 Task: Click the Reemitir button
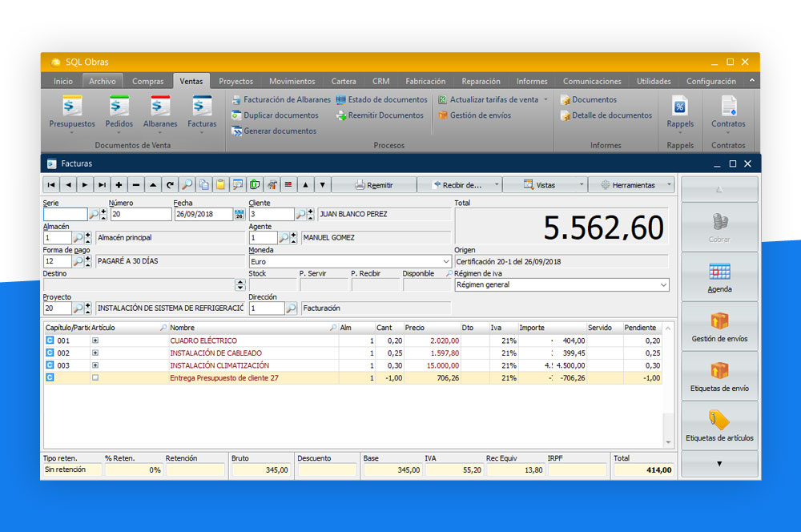click(x=374, y=185)
